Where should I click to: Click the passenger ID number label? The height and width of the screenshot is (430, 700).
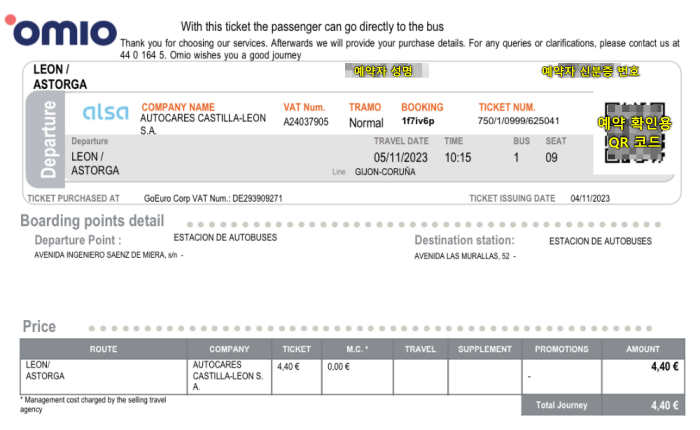point(590,71)
